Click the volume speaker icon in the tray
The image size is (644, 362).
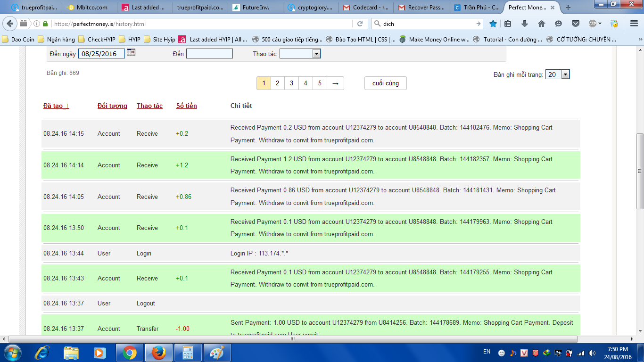coord(591,353)
